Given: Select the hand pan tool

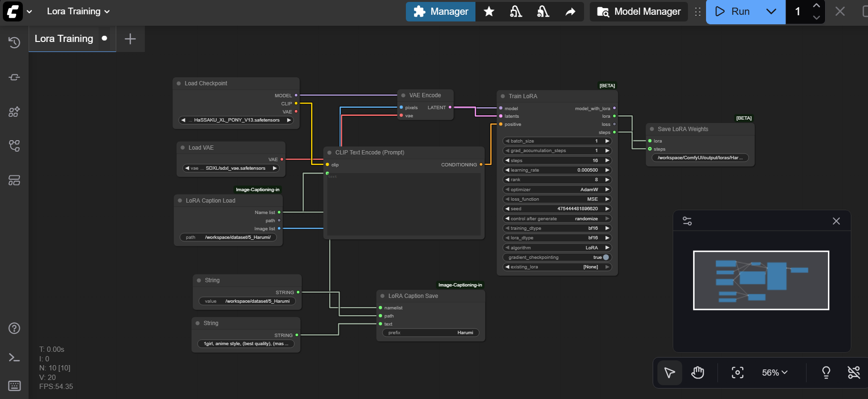Looking at the screenshot, I should click(x=697, y=373).
